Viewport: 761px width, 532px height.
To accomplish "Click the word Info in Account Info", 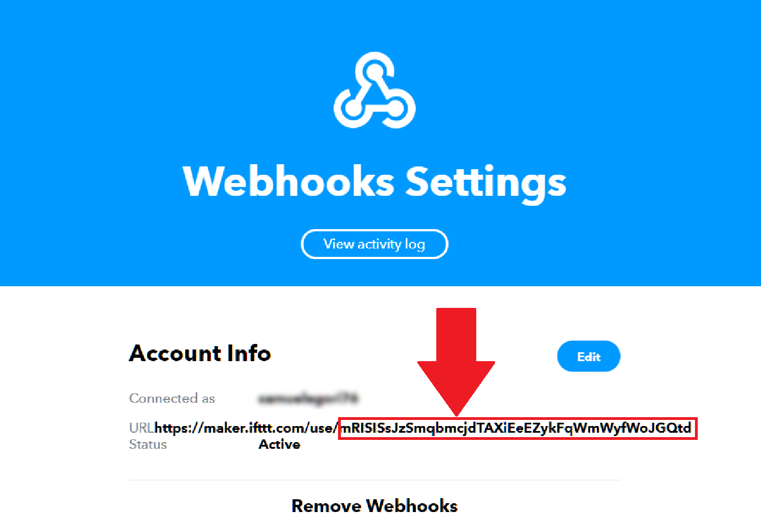I will 249,353.
